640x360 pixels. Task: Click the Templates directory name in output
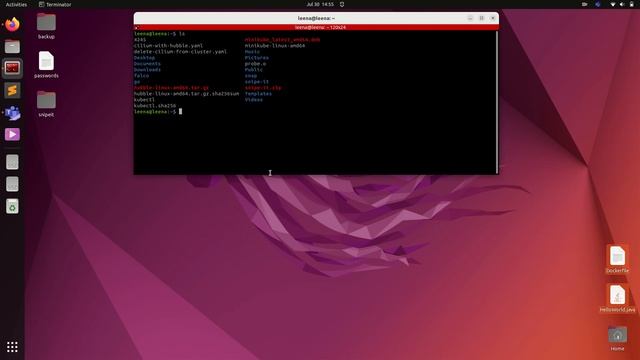point(258,94)
